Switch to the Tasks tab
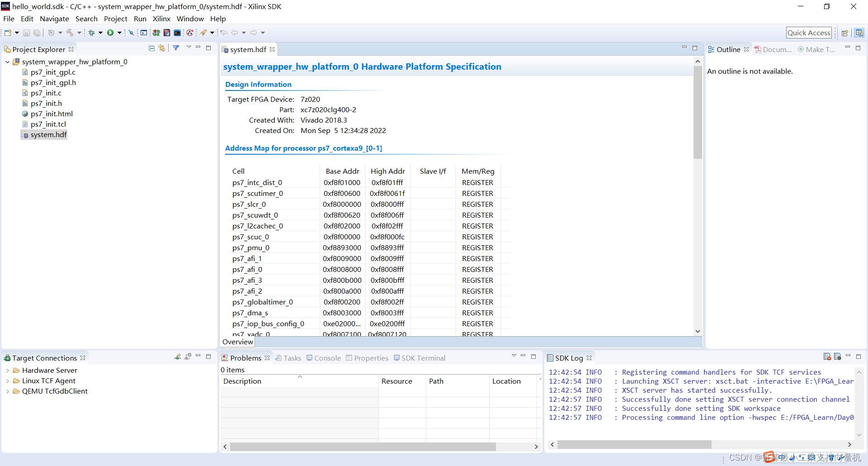Viewport: 868px width, 466px height. coord(288,358)
